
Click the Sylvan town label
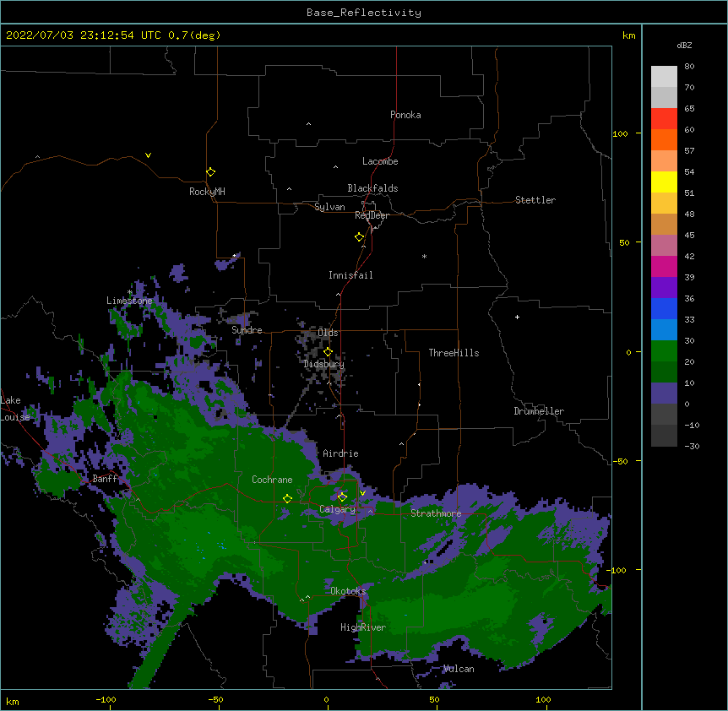329,207
